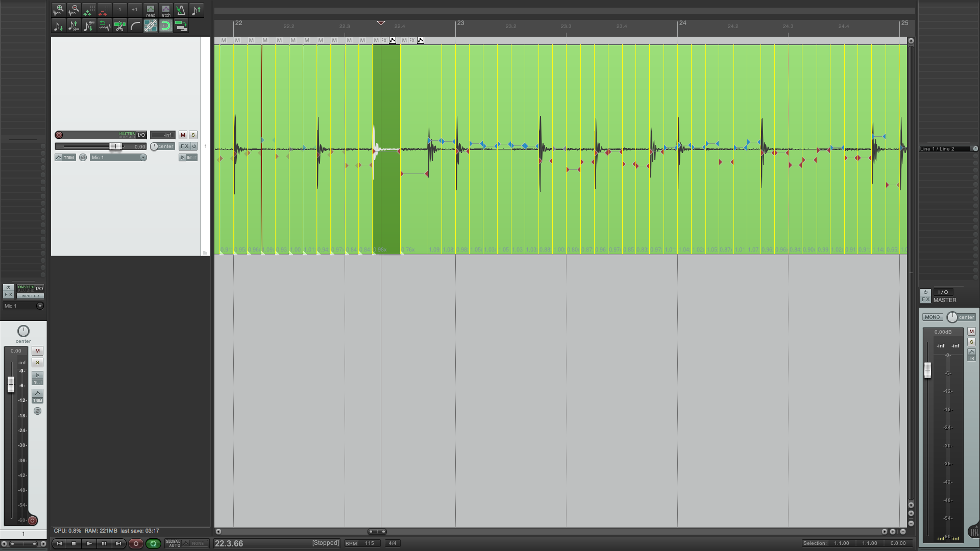Set automation mode to latch

tap(165, 10)
